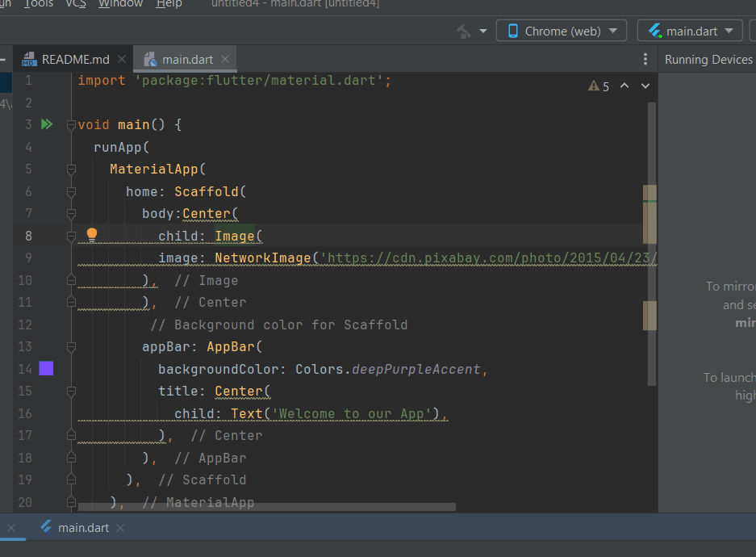Collapse the void main() code block
Image resolution: width=756 pixels, height=557 pixels.
(x=71, y=125)
